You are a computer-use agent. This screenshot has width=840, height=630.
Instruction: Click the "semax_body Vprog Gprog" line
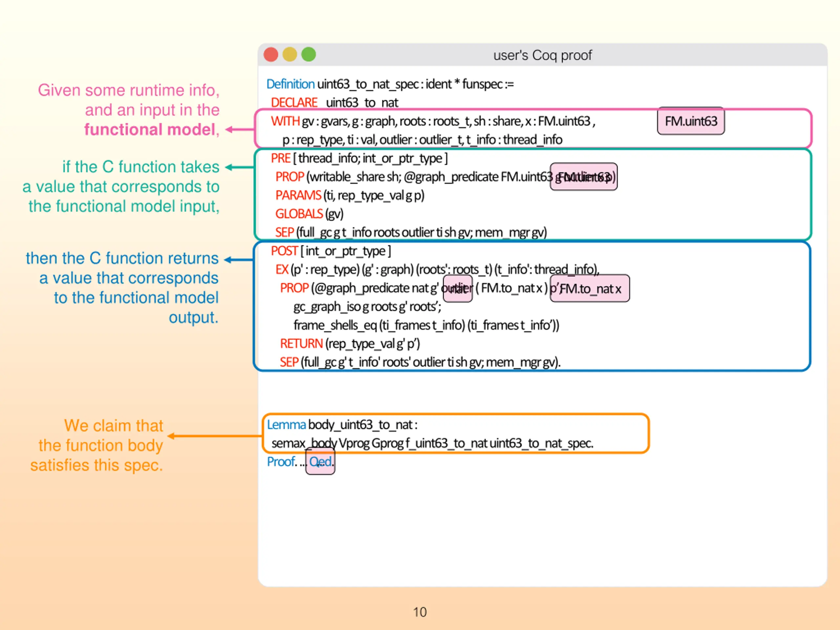coord(432,443)
